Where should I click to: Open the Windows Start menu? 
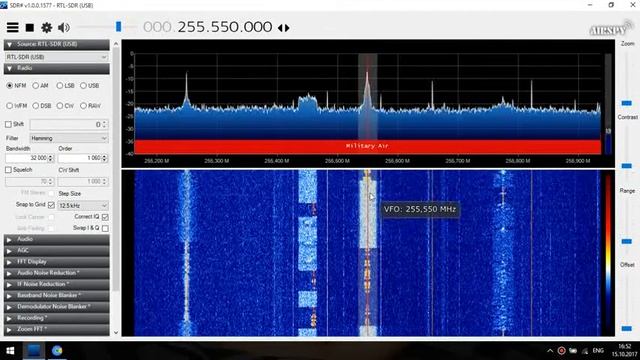[10, 351]
